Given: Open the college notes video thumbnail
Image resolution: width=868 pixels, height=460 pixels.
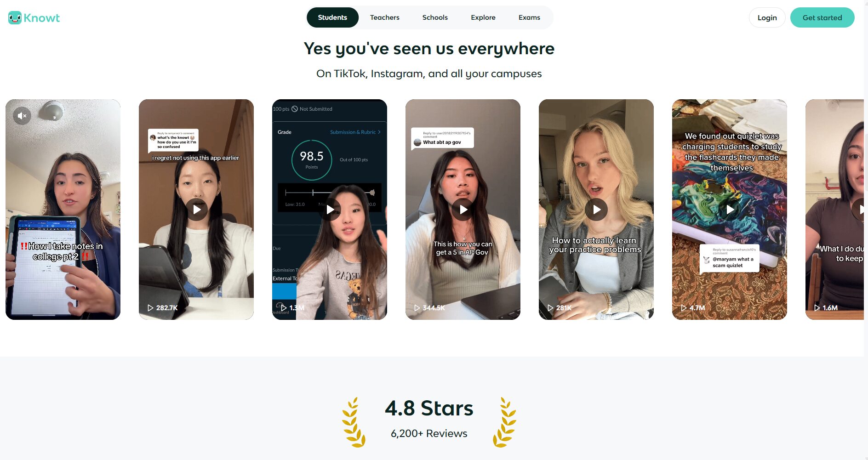Looking at the screenshot, I should tap(63, 210).
